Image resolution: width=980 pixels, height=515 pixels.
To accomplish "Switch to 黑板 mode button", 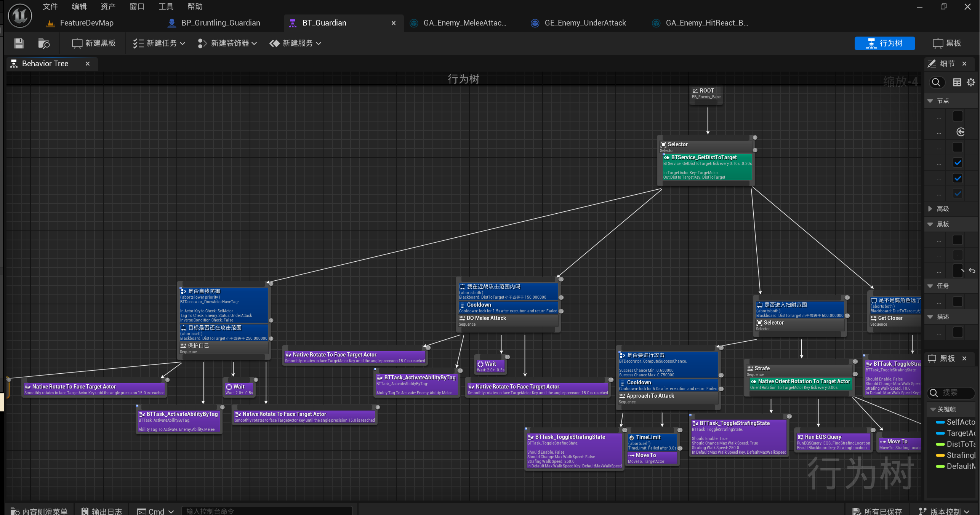I will click(947, 43).
